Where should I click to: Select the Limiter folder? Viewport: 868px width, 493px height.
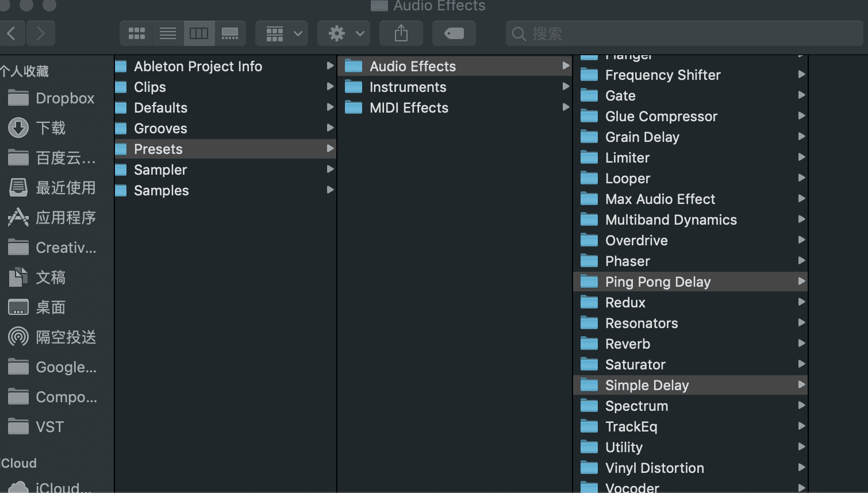pos(691,157)
